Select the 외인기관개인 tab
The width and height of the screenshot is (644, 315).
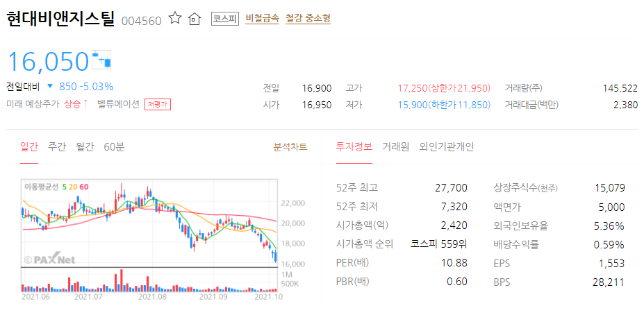click(x=447, y=147)
